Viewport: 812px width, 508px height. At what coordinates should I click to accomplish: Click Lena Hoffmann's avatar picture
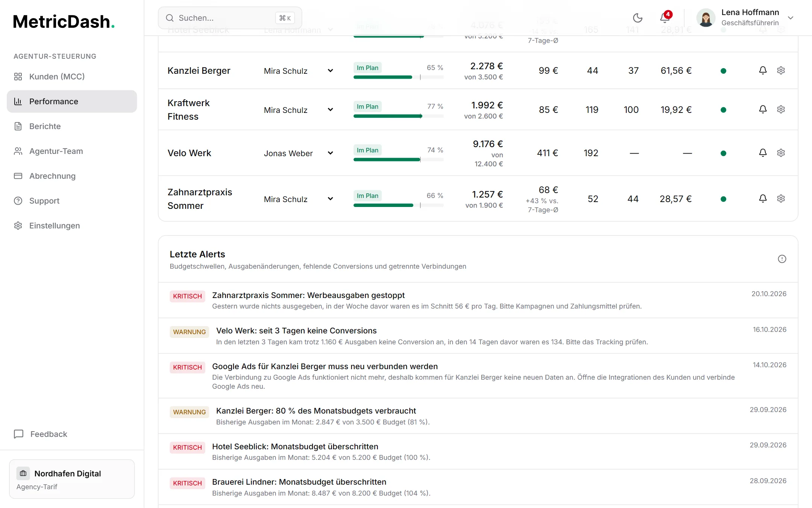706,18
